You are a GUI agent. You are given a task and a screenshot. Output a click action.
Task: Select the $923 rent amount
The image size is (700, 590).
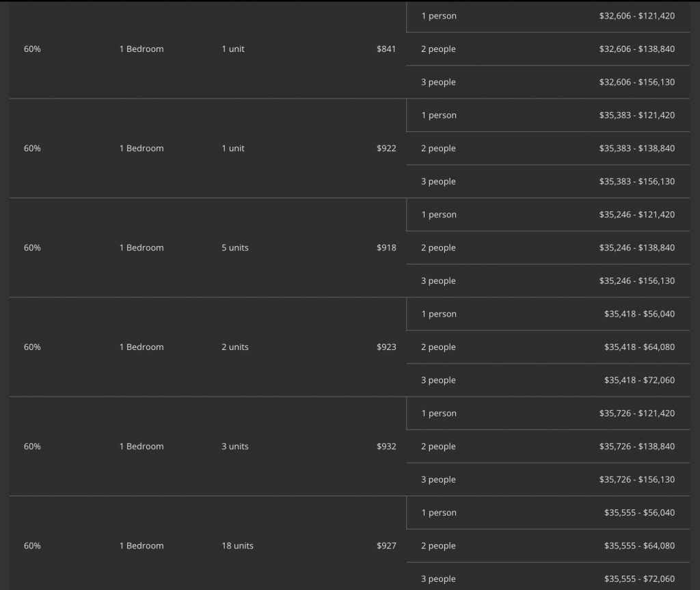(x=386, y=347)
